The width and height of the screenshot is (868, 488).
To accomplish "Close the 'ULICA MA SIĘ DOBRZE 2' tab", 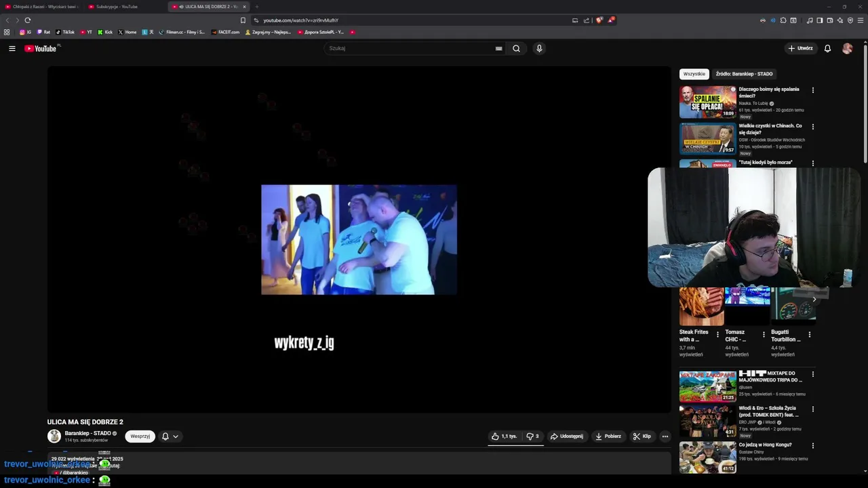I will click(244, 7).
